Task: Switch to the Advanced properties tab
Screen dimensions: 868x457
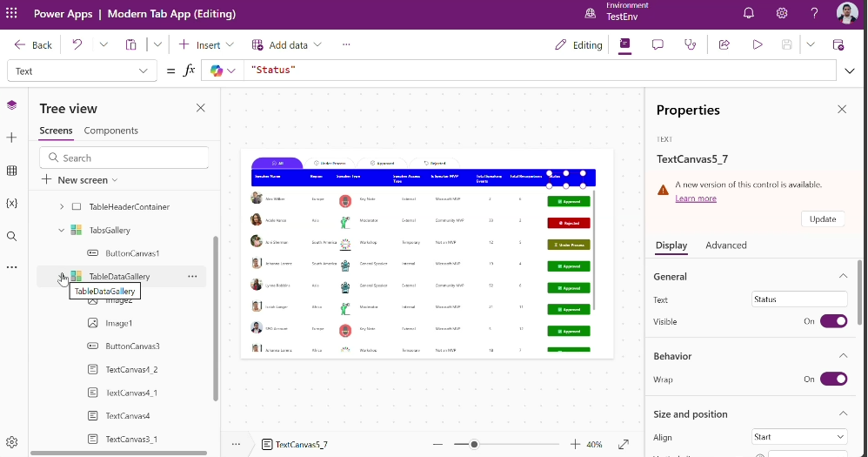Action: pos(725,245)
